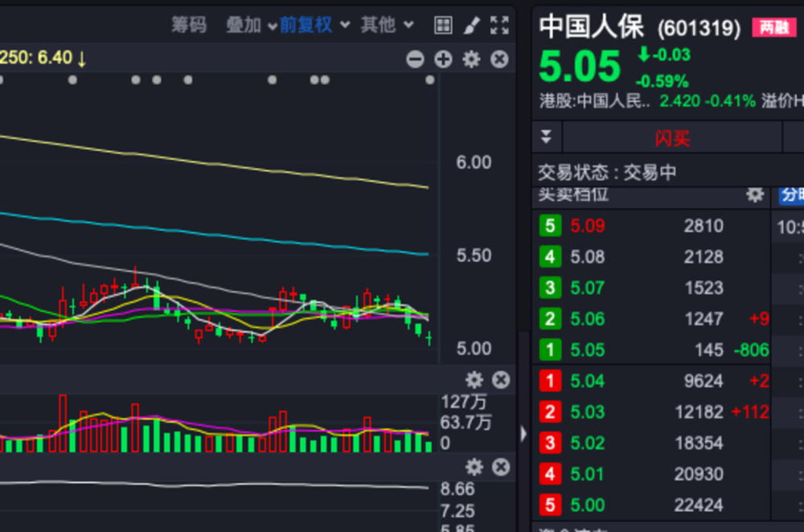Switch to the 筹码 chip distribution tab
Screen dimensions: 804x532
click(x=189, y=25)
